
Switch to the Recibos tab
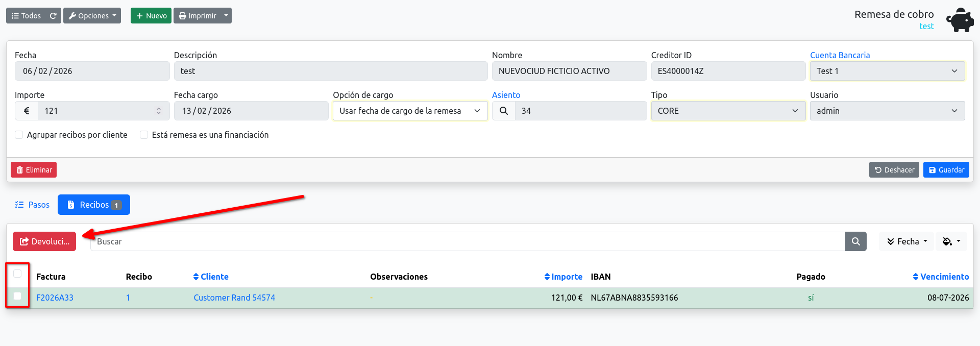pos(94,205)
